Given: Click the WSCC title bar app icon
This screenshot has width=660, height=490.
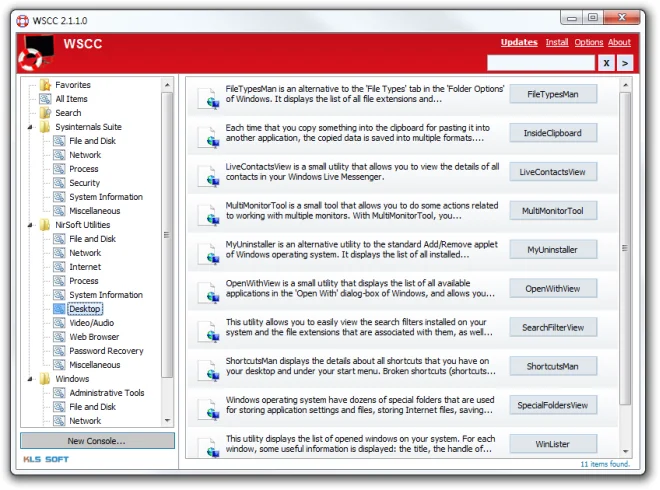Looking at the screenshot, I should click(22, 21).
